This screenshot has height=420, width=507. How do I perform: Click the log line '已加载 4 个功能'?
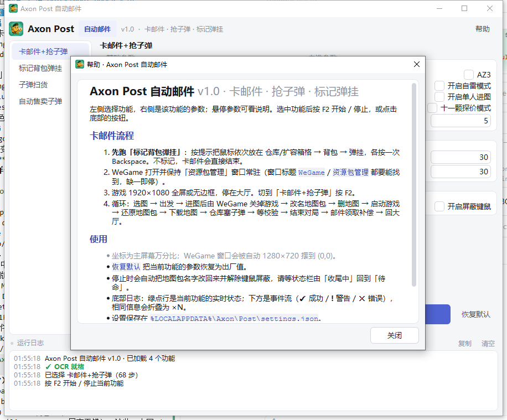151,358
